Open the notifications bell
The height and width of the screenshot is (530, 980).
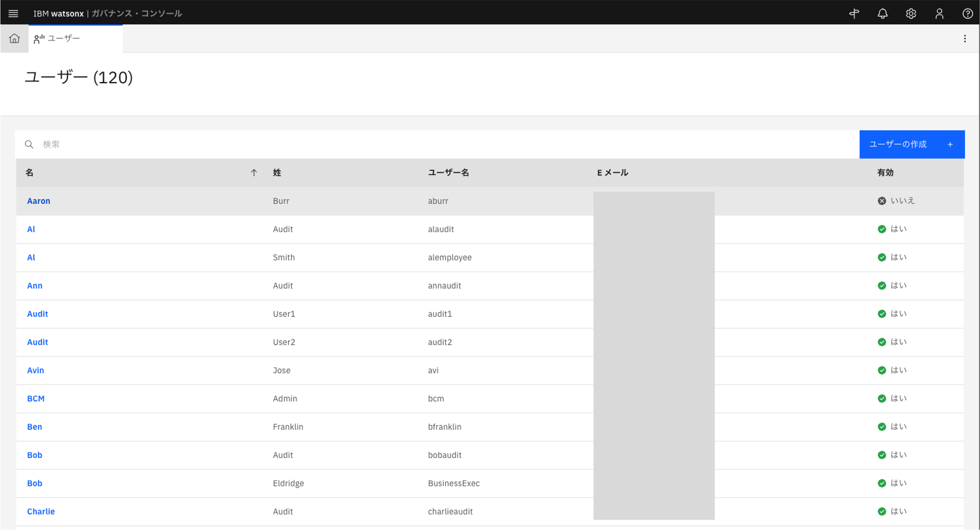pos(883,14)
